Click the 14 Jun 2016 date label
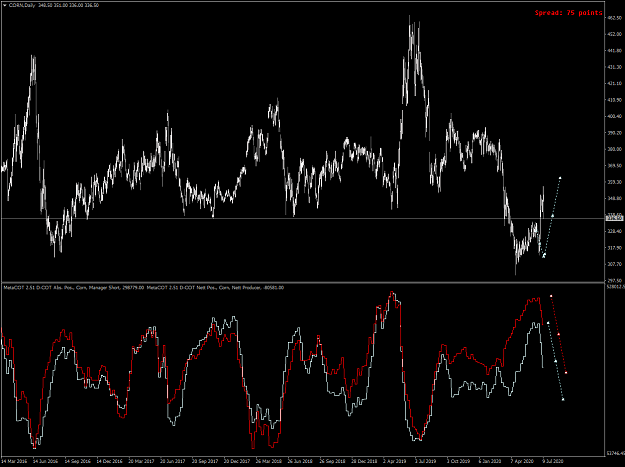 [x=45, y=461]
